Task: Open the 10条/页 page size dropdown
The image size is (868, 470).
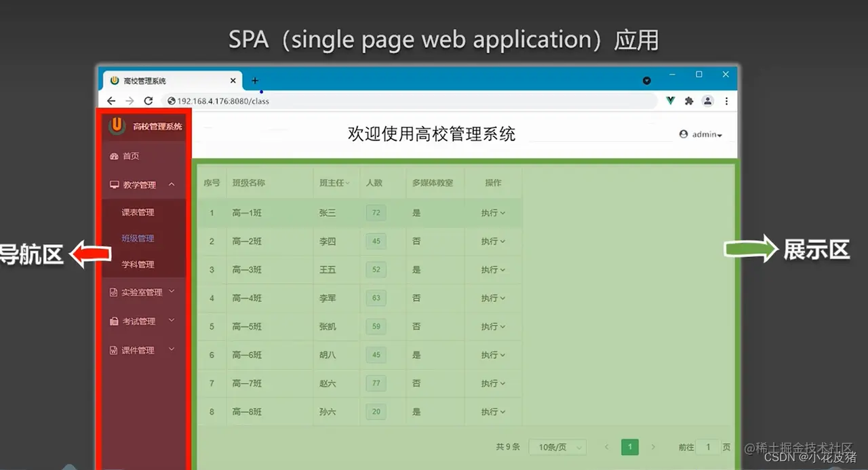Action: (x=557, y=447)
